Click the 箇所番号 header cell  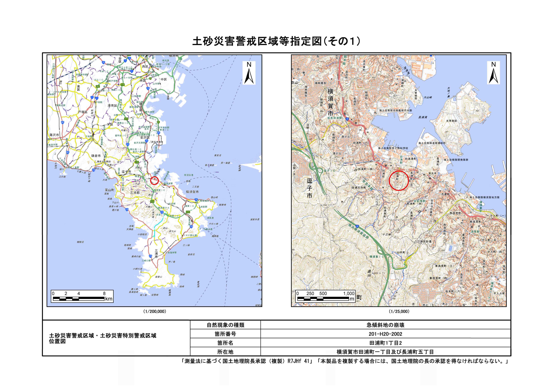225,334
